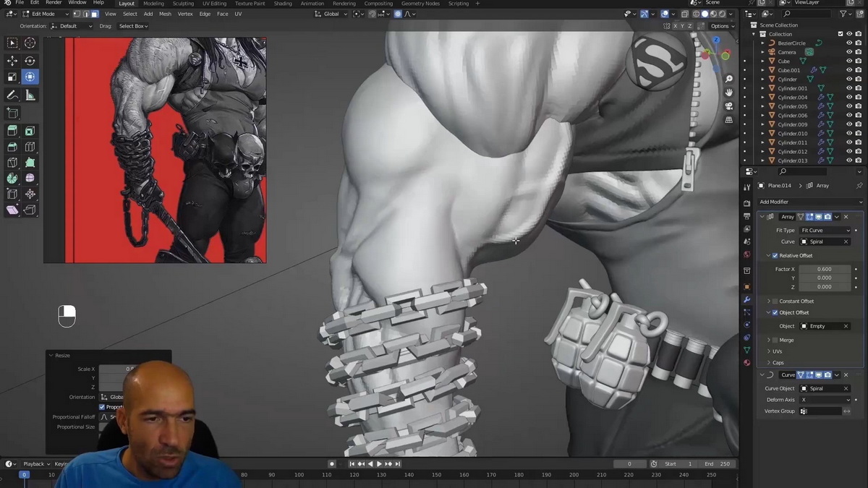Hide the BezierCircle object in viewport
Viewport: 868px width, 488px height.
point(849,43)
